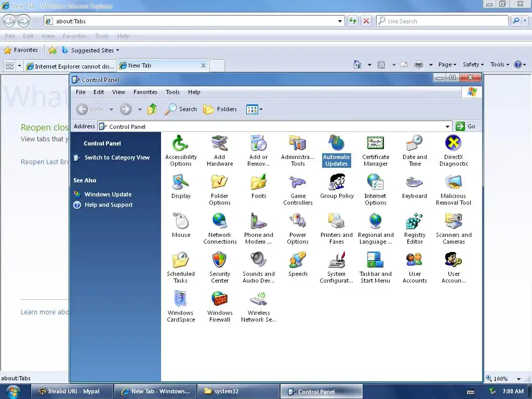The width and height of the screenshot is (532, 399).
Task: Open Network Connections
Action: click(220, 229)
